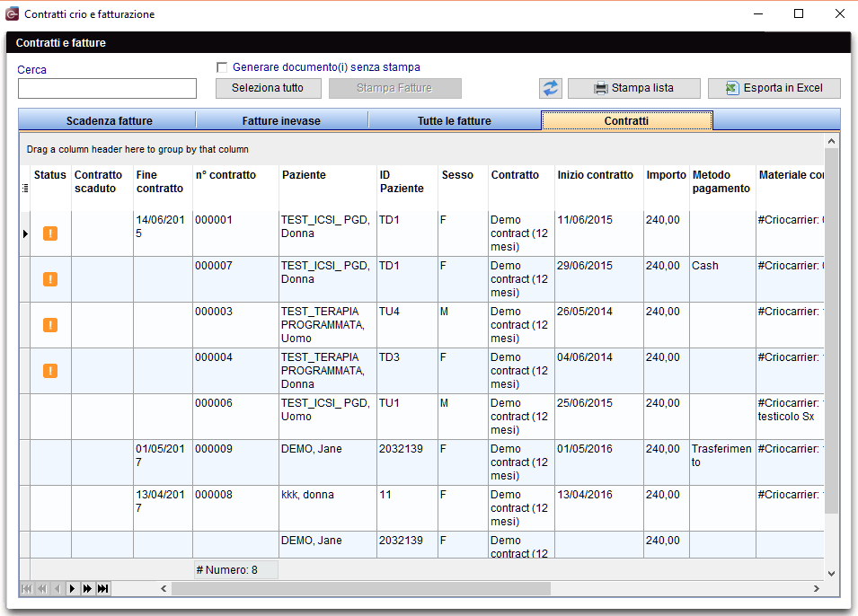Viewport: 858px width, 616px height.
Task: Switch to Scadenza fatture tab
Action: pyautogui.click(x=109, y=121)
